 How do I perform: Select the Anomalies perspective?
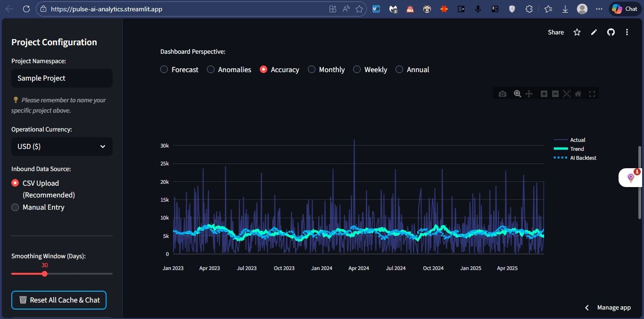[x=229, y=69]
